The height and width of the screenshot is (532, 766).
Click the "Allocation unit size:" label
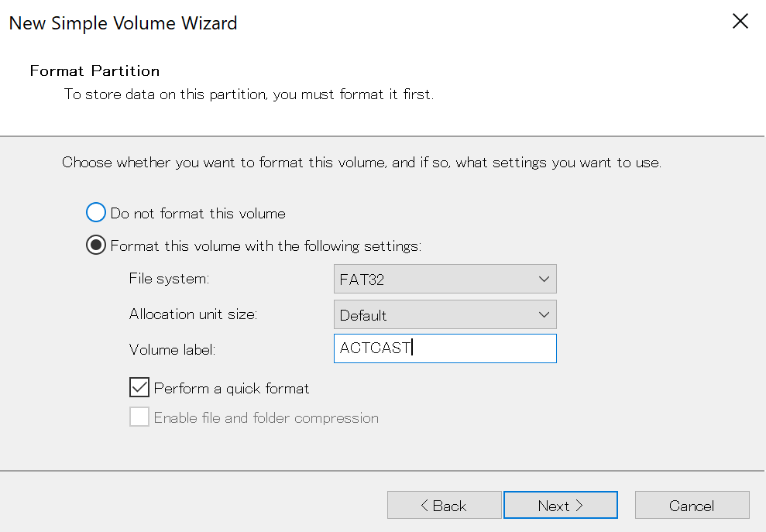[x=193, y=314]
